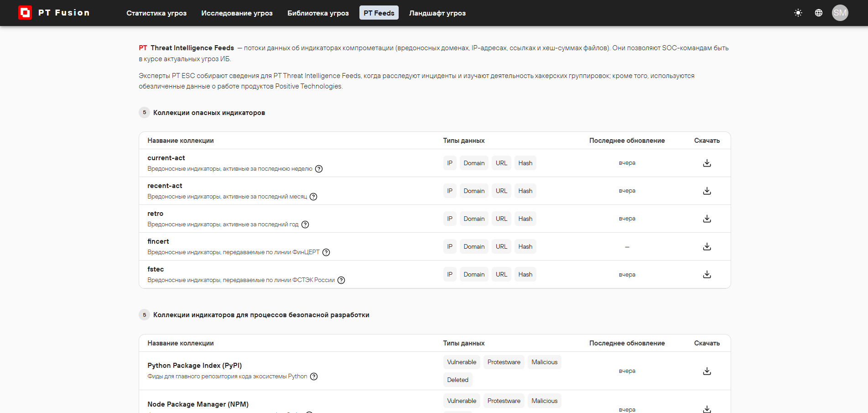Image resolution: width=868 pixels, height=413 pixels.
Task: Toggle the light theme sun icon
Action: point(798,13)
